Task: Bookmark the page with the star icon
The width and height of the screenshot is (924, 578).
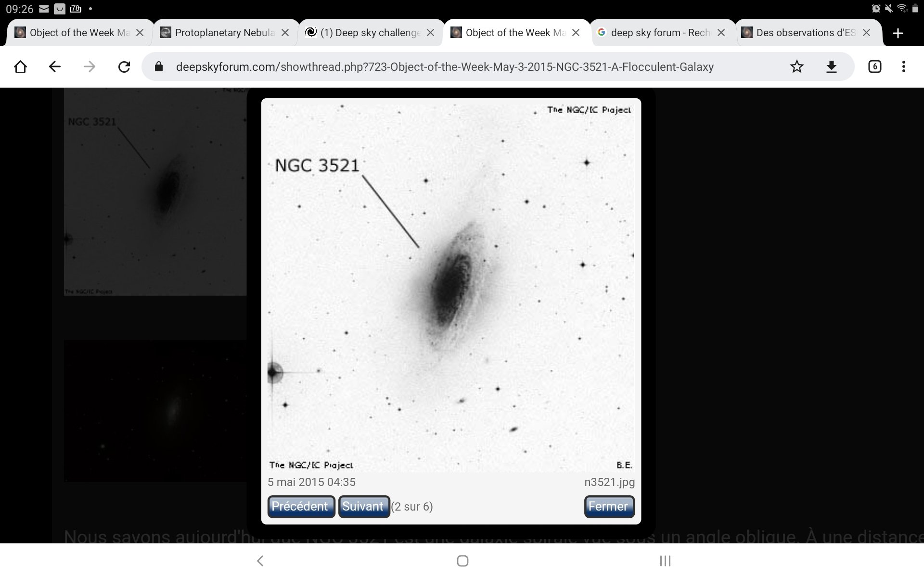Action: tap(797, 66)
